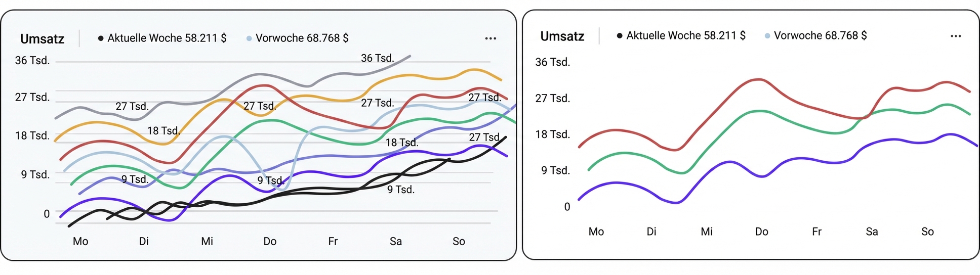The image size is (980, 275).
Task: Pick the Do day label in right chart
Action: [x=761, y=232]
